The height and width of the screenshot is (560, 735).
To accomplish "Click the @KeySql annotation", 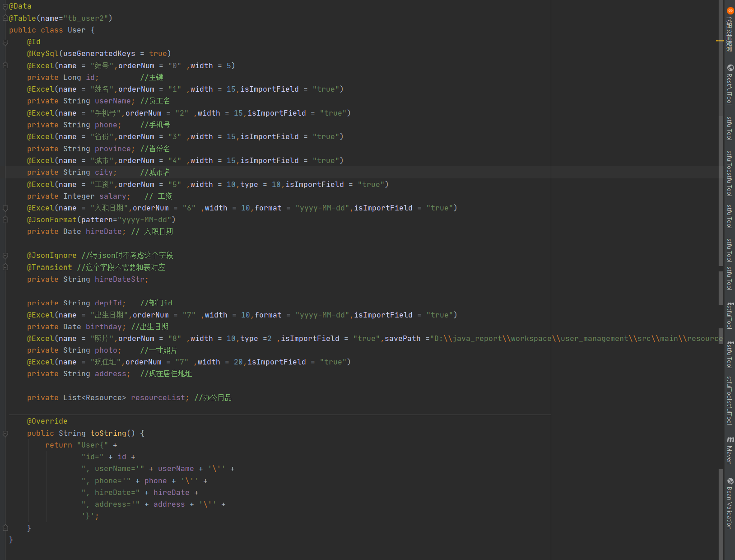I will [43, 54].
